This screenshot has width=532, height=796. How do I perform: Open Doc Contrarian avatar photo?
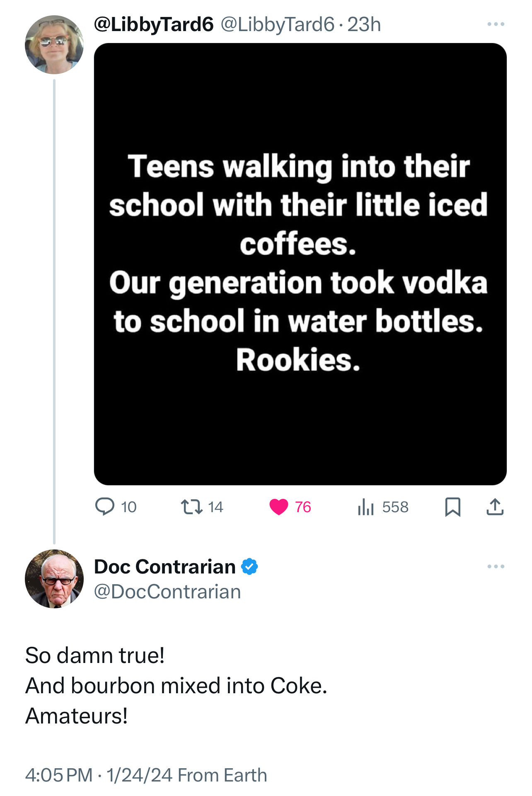click(x=54, y=579)
